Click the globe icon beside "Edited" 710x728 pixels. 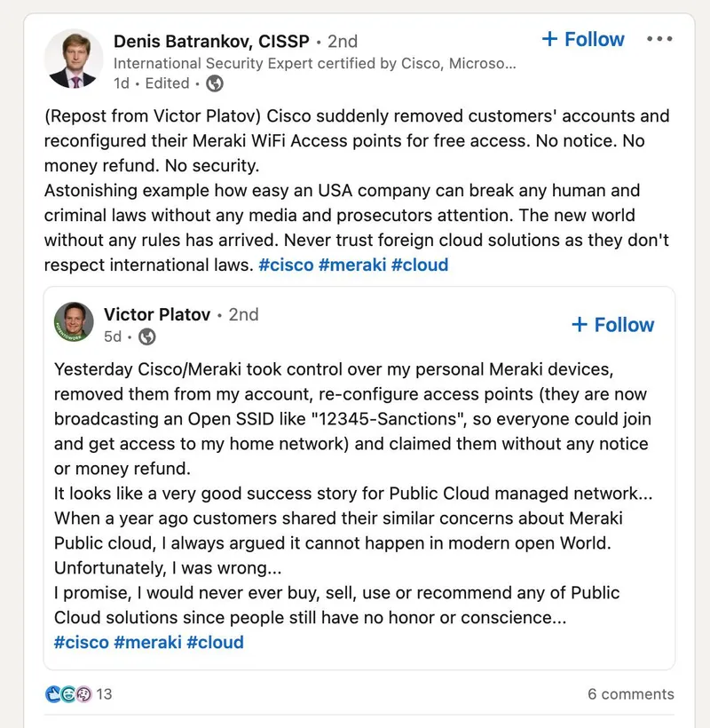(x=214, y=83)
